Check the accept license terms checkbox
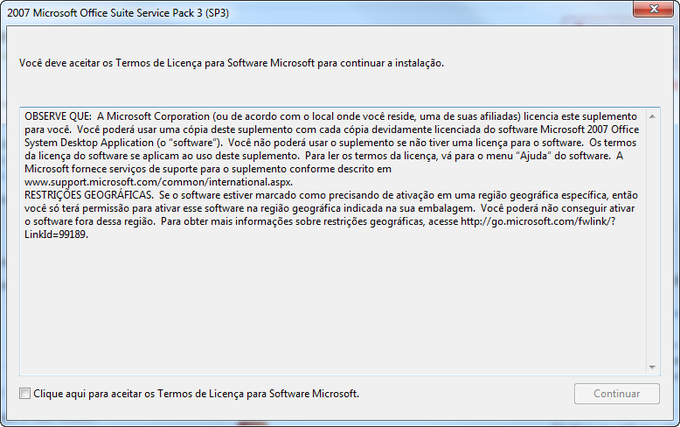Image resolution: width=680 pixels, height=427 pixels. (x=25, y=394)
